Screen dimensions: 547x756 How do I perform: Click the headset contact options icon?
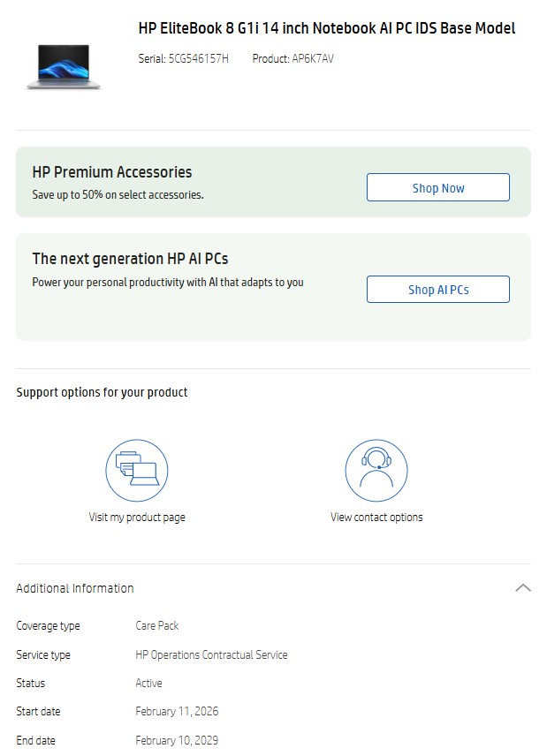coord(376,471)
